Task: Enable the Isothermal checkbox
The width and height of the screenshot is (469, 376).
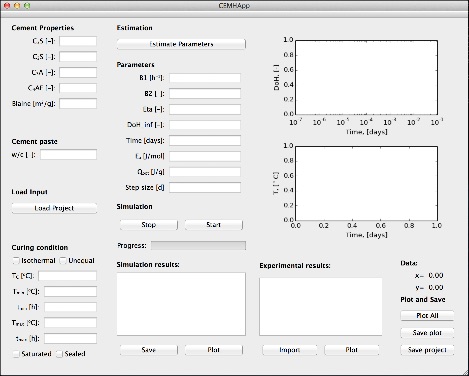Action: pyautogui.click(x=16, y=260)
